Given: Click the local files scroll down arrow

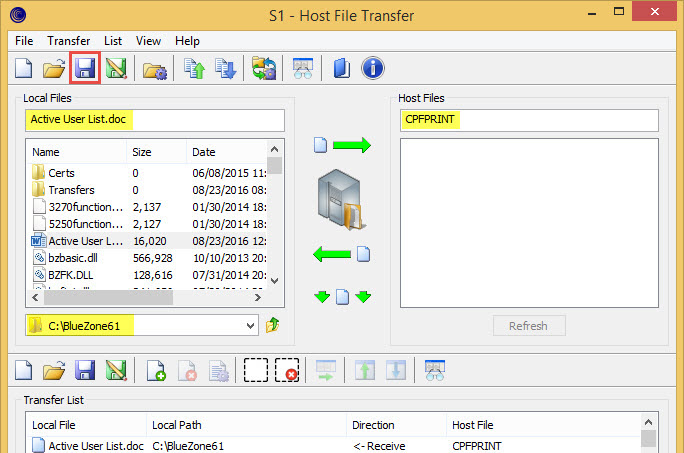Looking at the screenshot, I should pyautogui.click(x=274, y=281).
